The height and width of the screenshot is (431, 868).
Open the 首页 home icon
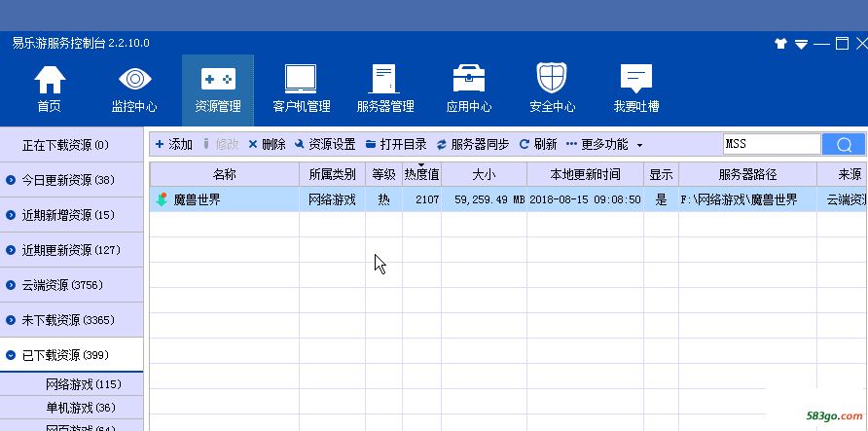[x=50, y=80]
